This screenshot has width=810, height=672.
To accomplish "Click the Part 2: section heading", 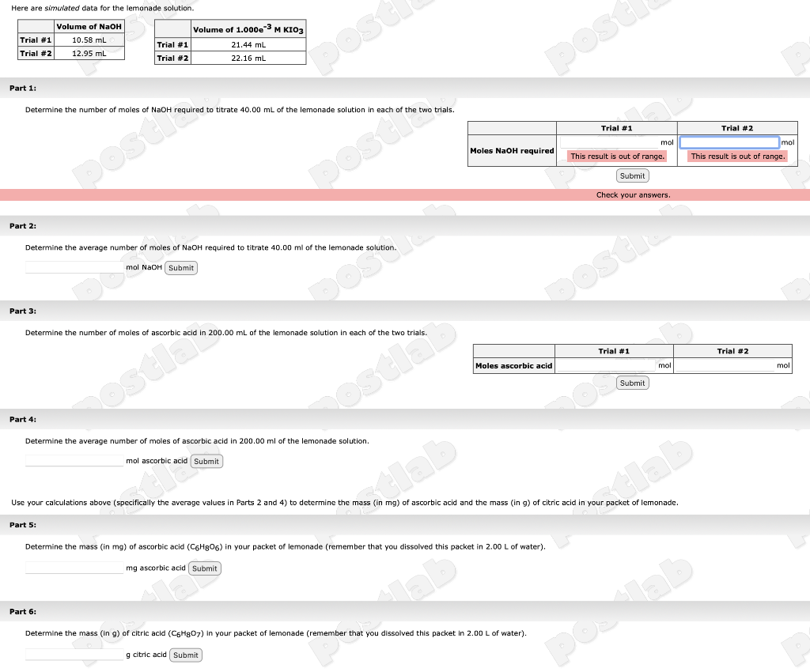I will tap(23, 226).
